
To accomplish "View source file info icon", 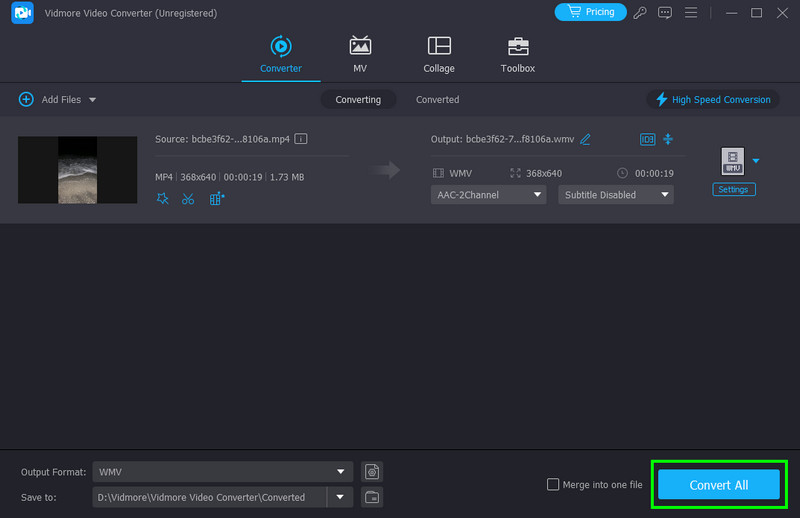I will click(301, 139).
